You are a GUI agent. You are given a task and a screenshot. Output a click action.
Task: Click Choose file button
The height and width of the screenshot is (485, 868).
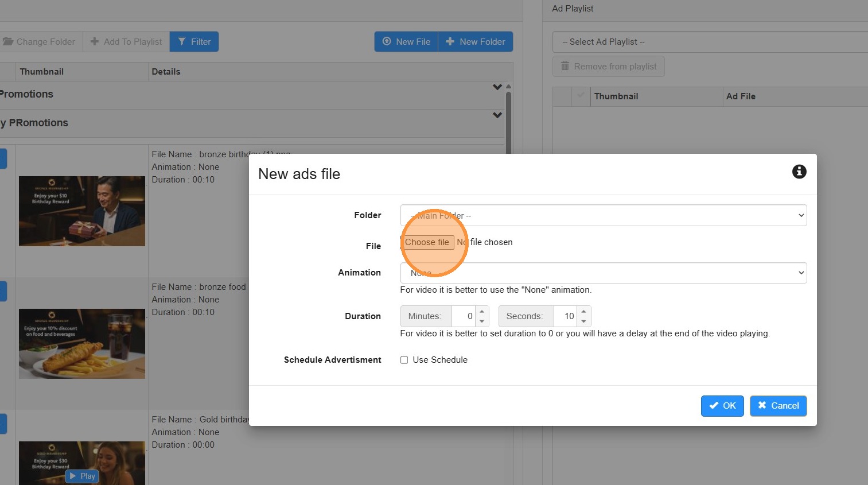427,242
